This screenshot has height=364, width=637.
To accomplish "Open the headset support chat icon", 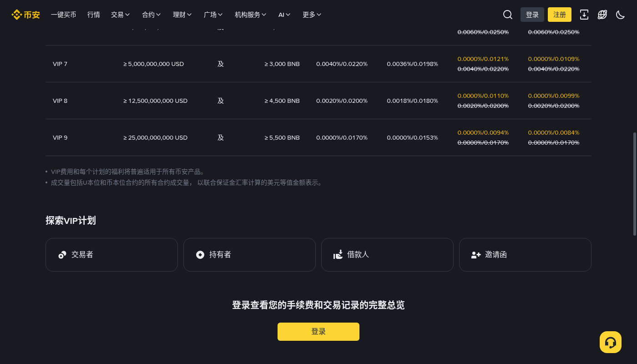I will point(611,342).
